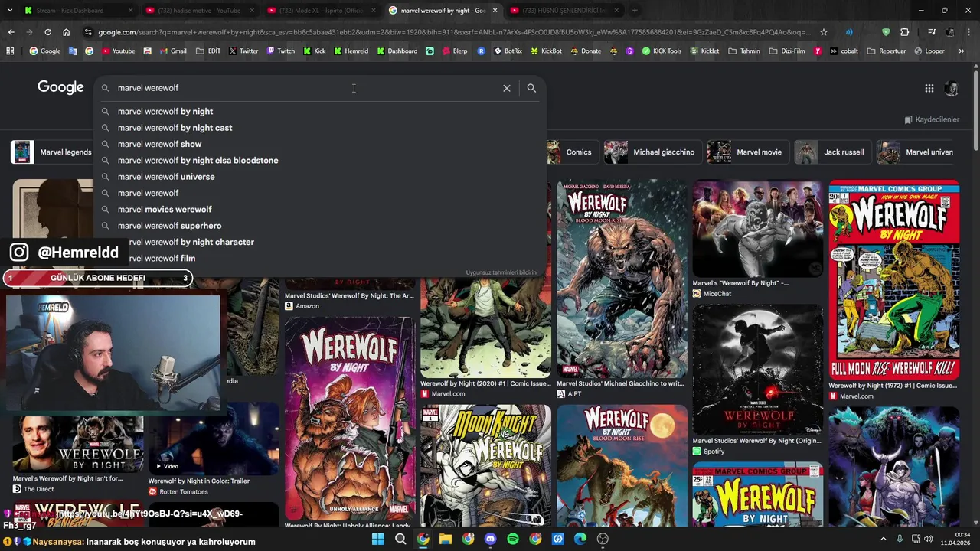Go back using the browser back arrow
This screenshot has height=551, width=980.
(x=11, y=32)
